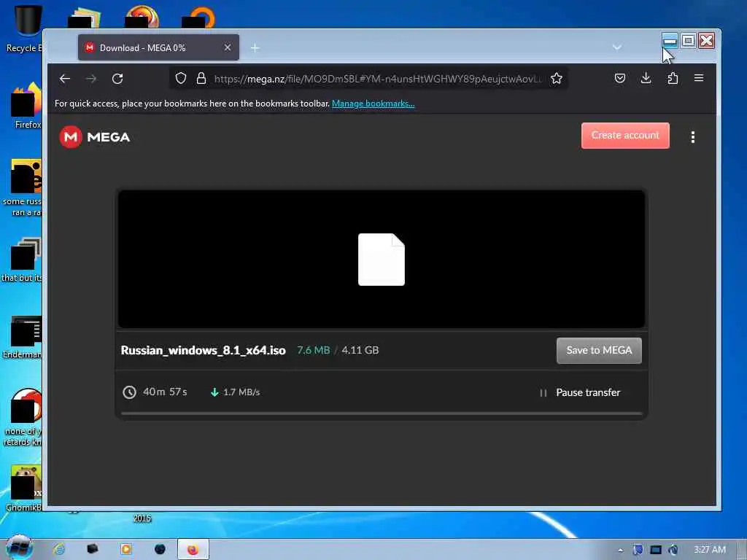The image size is (747, 560).
Task: Click the Save to MEGA button
Action: (x=599, y=351)
